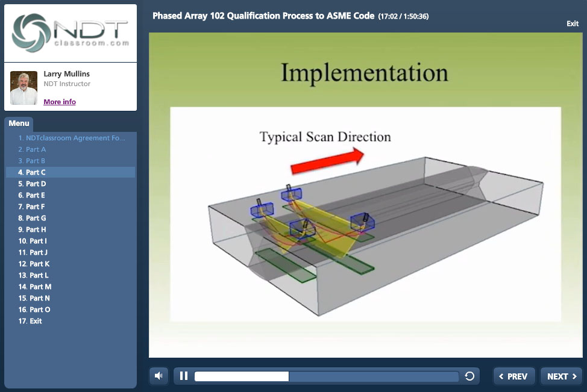Mute the course audio with speaker icon
The height and width of the screenshot is (392, 587).
pyautogui.click(x=159, y=376)
